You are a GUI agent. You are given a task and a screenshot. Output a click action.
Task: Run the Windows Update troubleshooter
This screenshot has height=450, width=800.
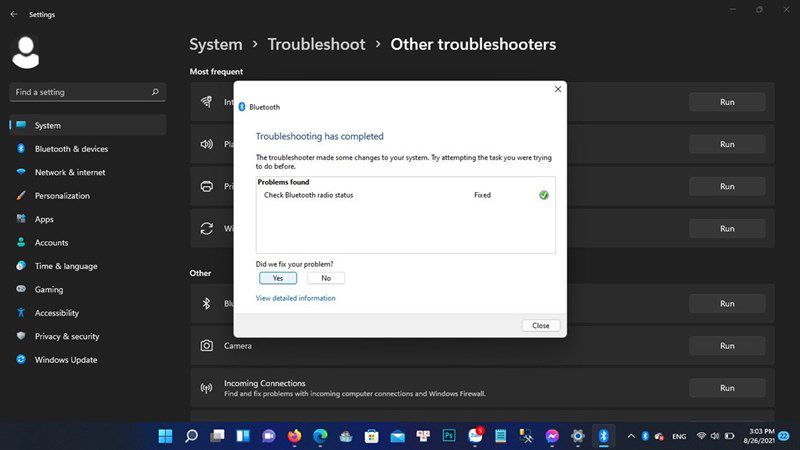click(727, 229)
